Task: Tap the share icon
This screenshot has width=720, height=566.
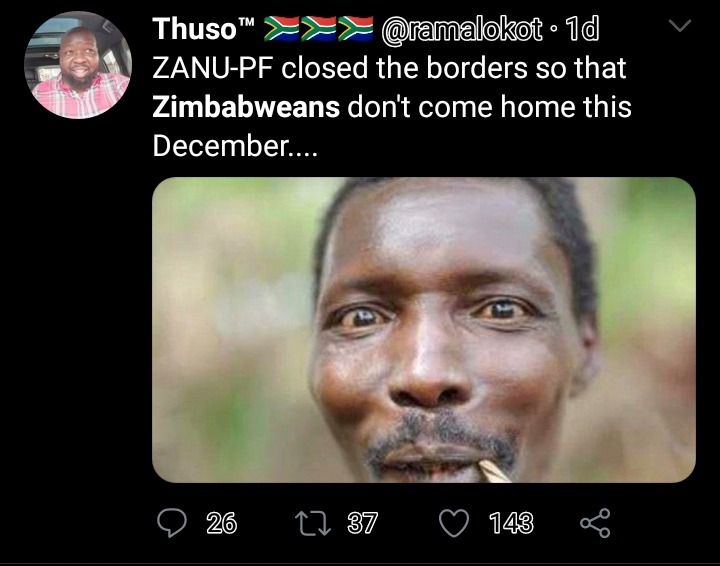Action: coord(595,523)
